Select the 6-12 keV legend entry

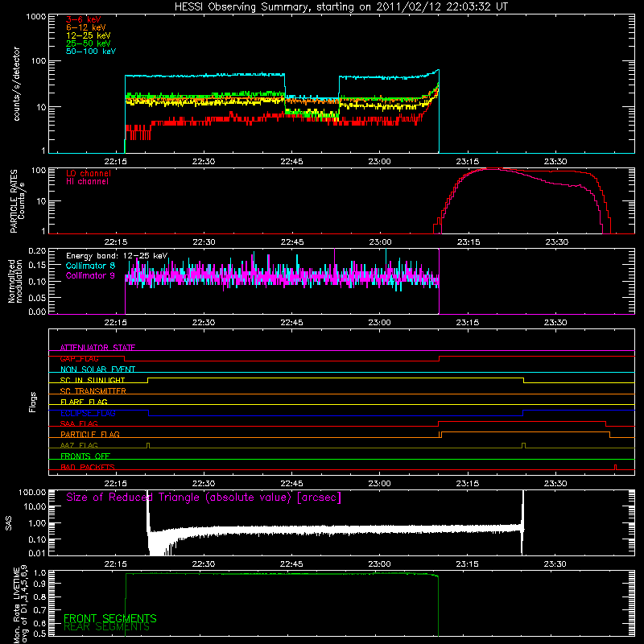coord(86,27)
